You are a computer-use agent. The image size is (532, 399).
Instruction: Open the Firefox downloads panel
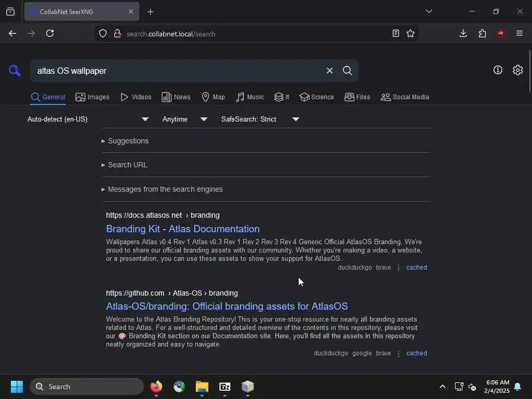point(463,33)
